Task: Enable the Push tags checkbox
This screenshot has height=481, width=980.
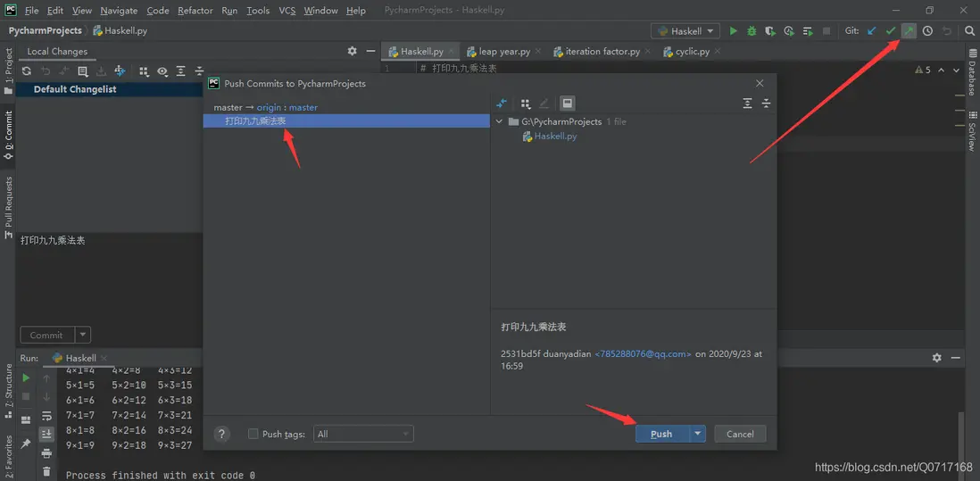Action: pos(253,434)
